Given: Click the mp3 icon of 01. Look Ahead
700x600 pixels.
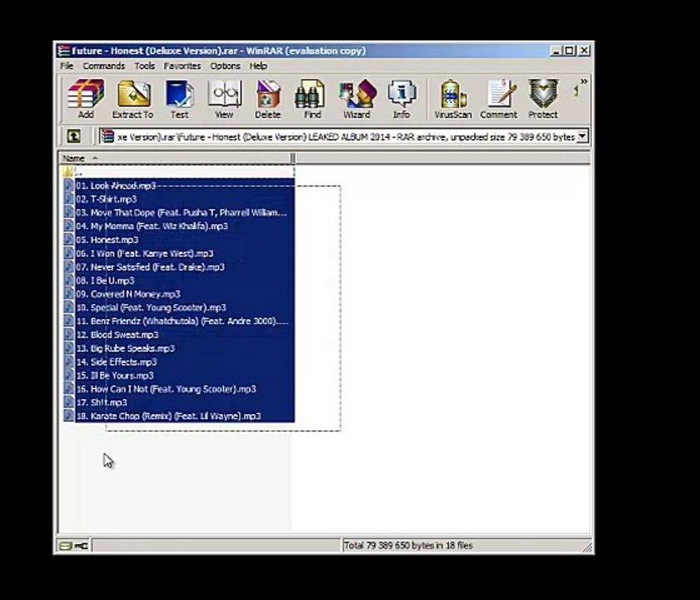Looking at the screenshot, I should coord(68,185).
